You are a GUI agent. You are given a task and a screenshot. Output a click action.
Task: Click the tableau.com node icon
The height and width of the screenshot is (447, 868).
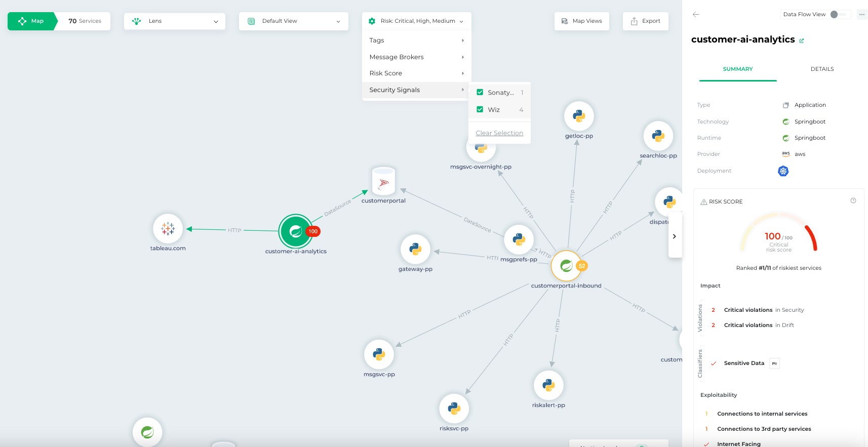click(x=168, y=229)
